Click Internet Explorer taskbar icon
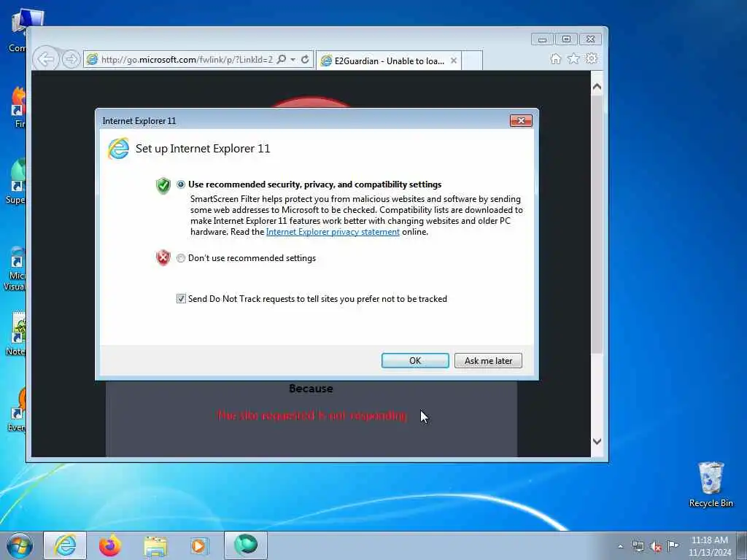The image size is (747, 560). click(65, 545)
